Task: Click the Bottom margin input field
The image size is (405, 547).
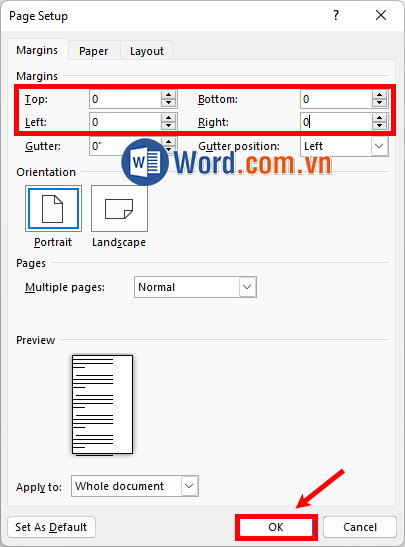Action: (x=336, y=99)
